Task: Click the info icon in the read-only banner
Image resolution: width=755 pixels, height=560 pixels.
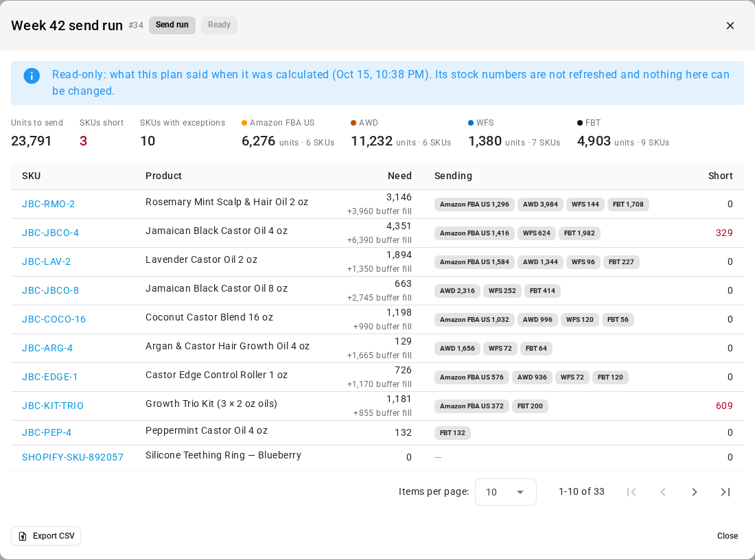Action: [32, 75]
